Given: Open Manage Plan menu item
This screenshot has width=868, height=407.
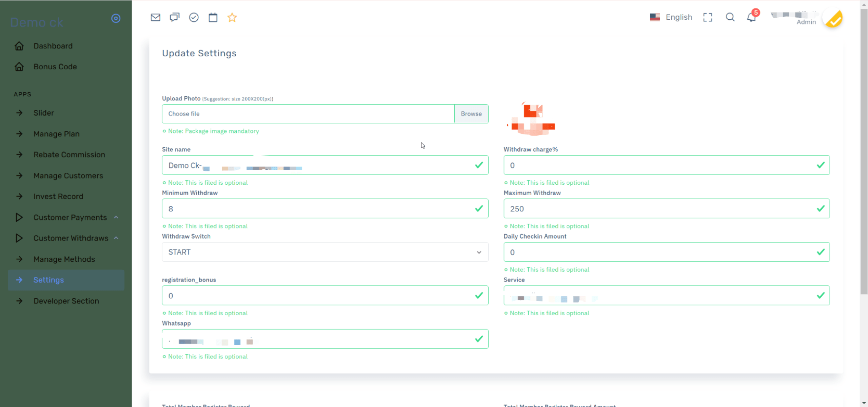Looking at the screenshot, I should 56,134.
